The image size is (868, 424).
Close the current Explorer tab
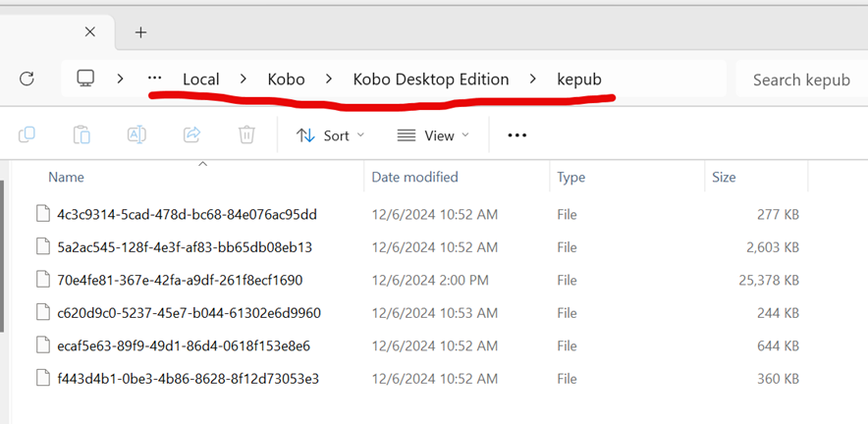[89, 32]
